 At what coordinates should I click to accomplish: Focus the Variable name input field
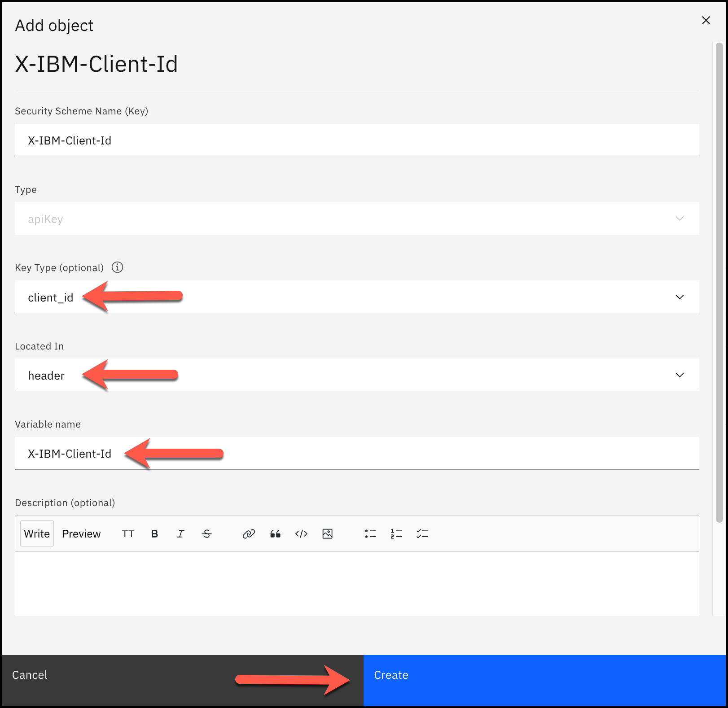click(357, 453)
